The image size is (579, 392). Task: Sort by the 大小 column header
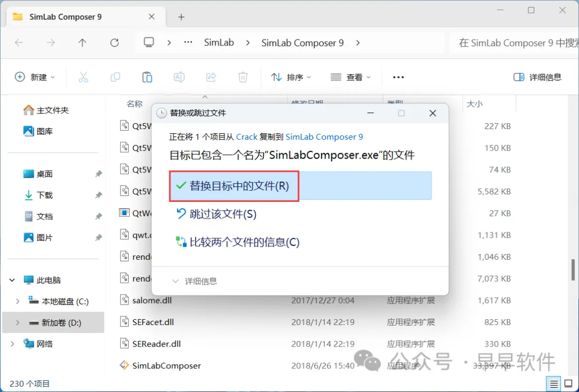pos(475,104)
